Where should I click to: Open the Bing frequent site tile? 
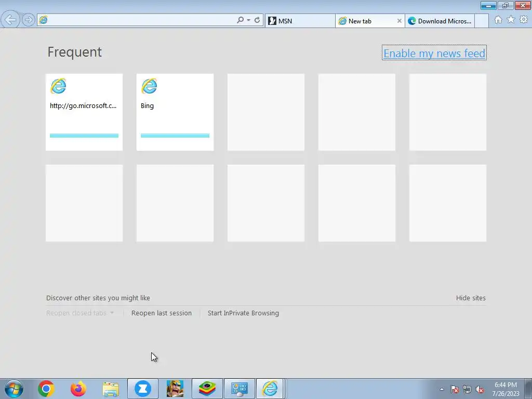tap(175, 112)
